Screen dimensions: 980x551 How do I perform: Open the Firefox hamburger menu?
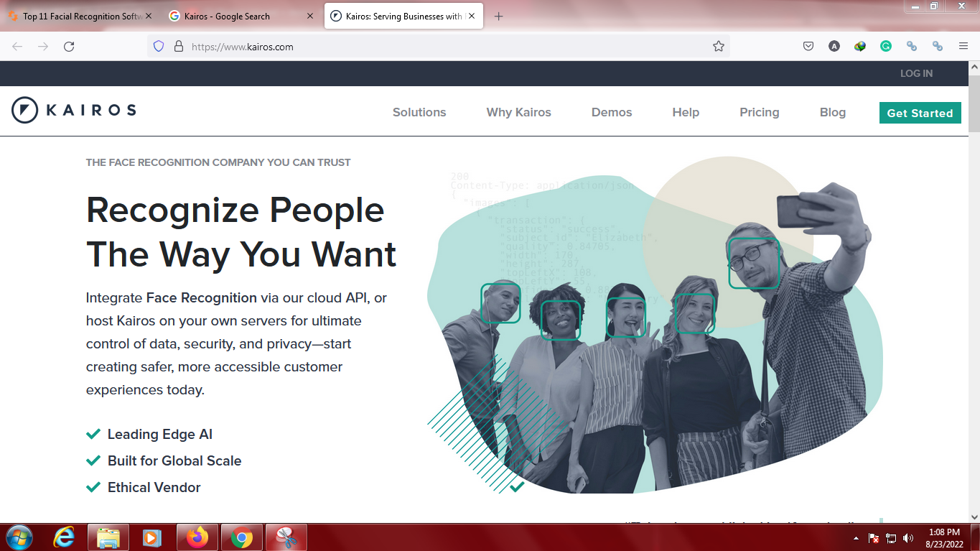(963, 46)
